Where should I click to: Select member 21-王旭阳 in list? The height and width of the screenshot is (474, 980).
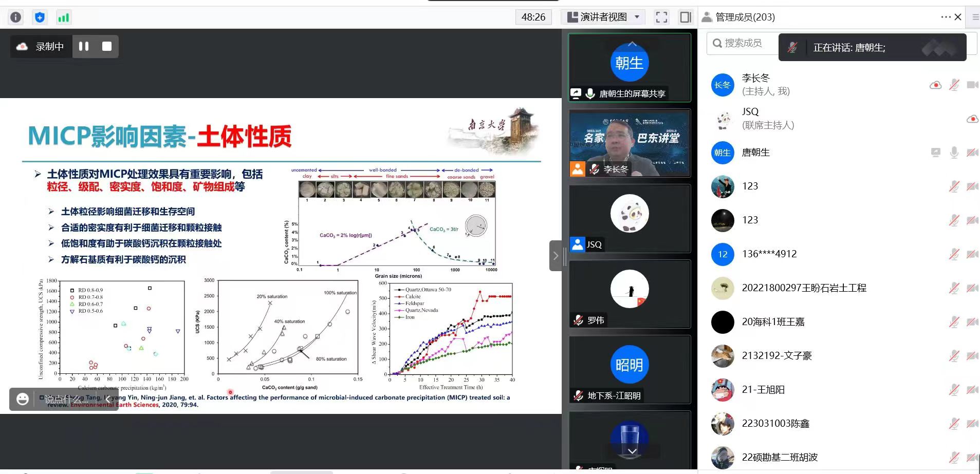[763, 390]
